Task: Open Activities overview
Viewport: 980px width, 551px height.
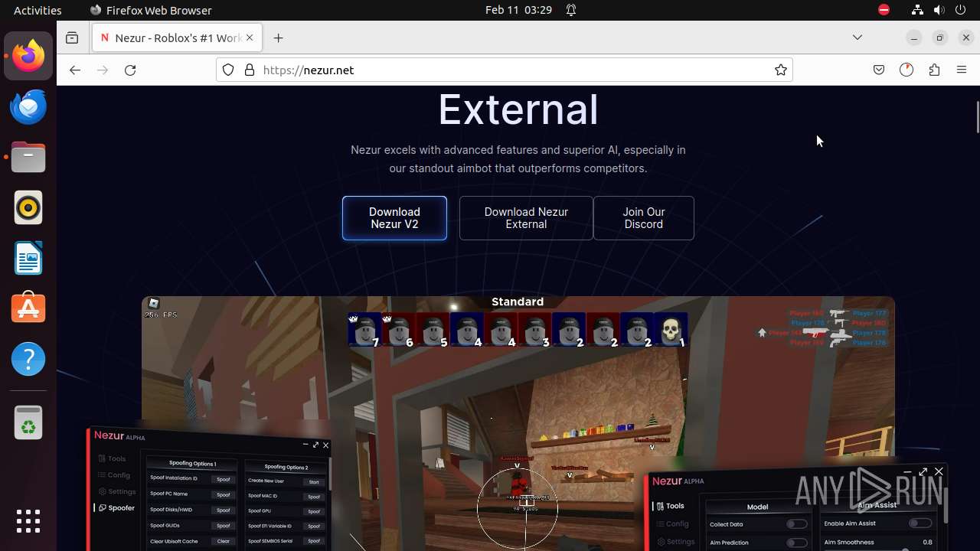Action: [38, 10]
